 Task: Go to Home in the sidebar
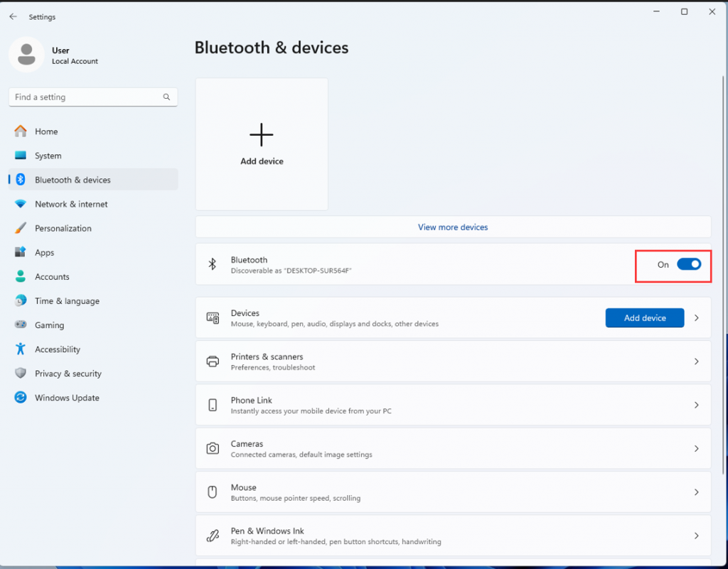click(x=93, y=131)
